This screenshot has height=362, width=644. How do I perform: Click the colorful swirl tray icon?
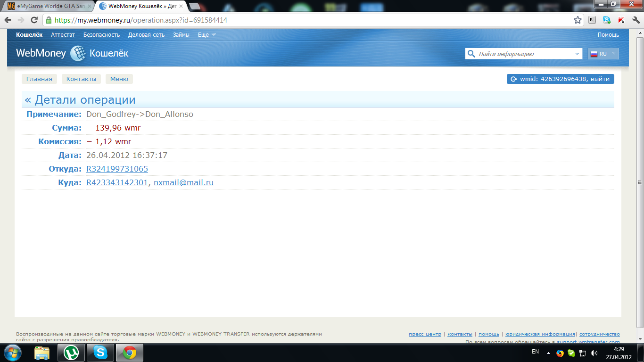[x=560, y=353]
